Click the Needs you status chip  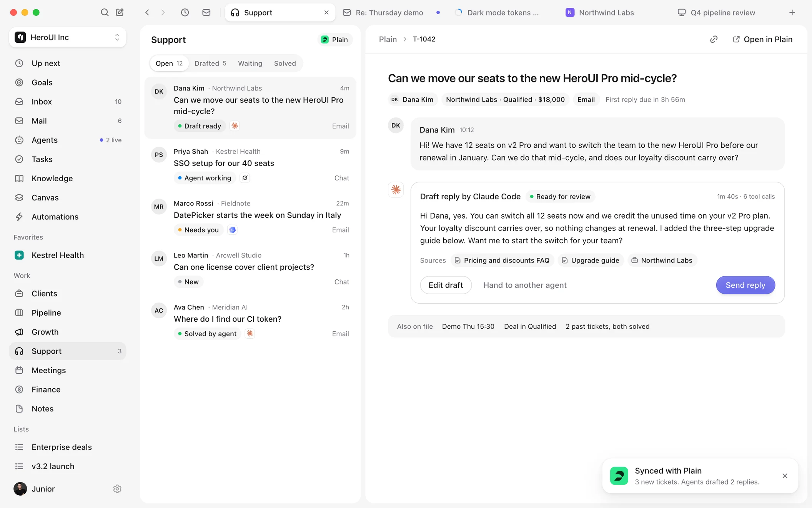pyautogui.click(x=198, y=230)
